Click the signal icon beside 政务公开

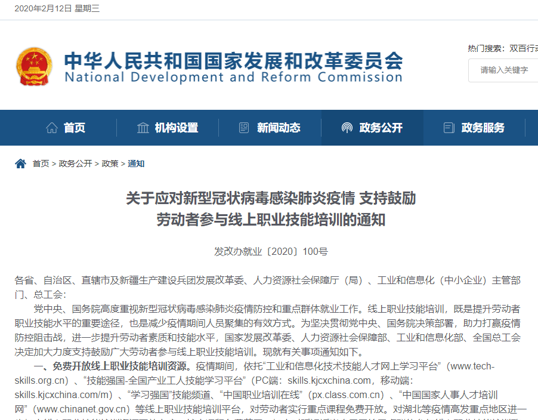click(x=347, y=128)
